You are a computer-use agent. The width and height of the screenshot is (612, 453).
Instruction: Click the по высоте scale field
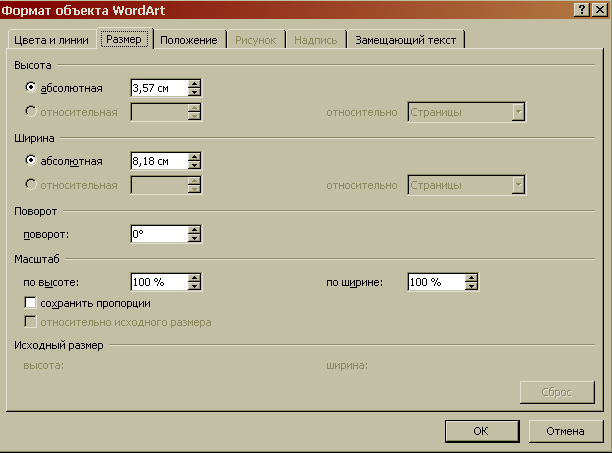tap(159, 282)
